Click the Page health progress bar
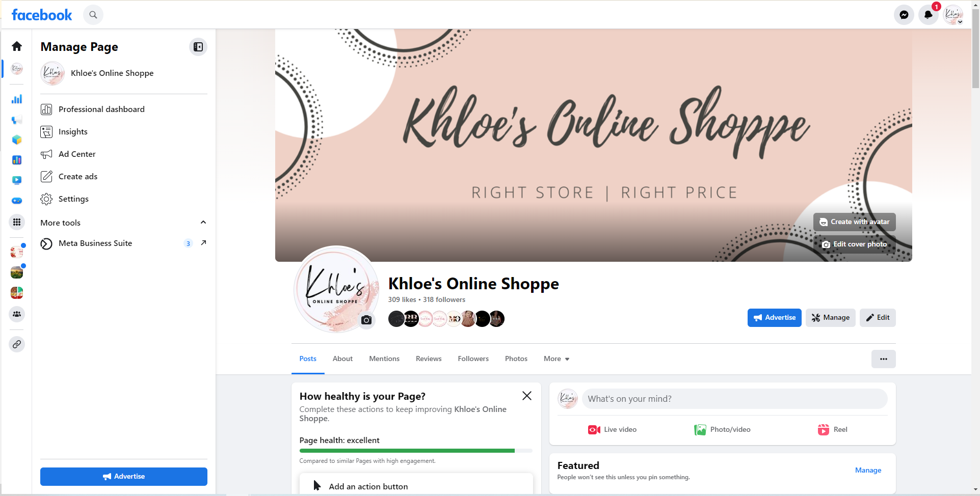Viewport: 980px width, 496px height. click(x=416, y=451)
